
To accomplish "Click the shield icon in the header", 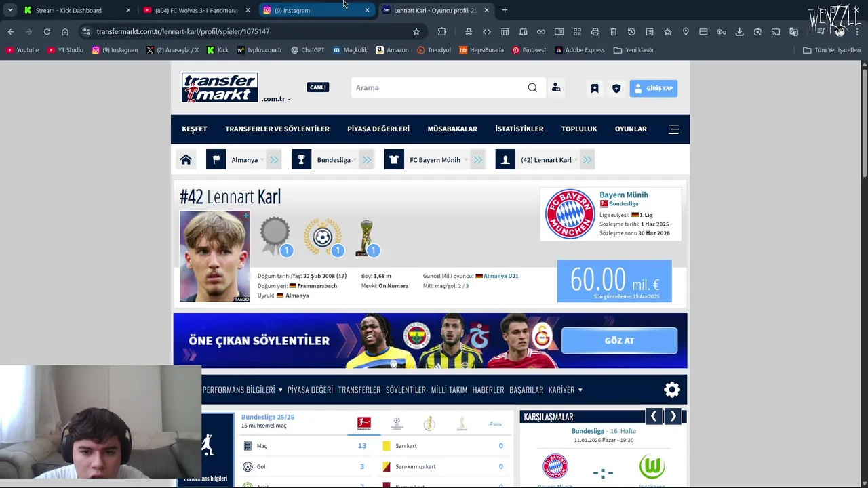I will click(x=616, y=88).
